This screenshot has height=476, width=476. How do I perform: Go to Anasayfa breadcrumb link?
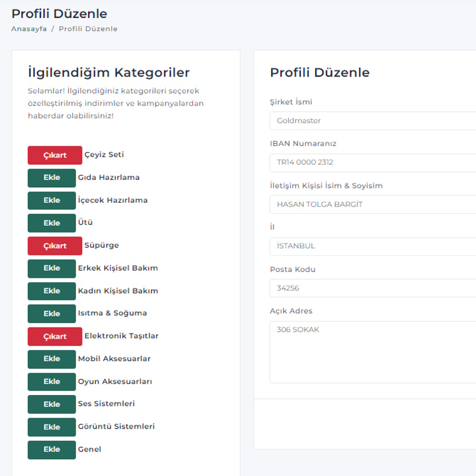coord(29,29)
